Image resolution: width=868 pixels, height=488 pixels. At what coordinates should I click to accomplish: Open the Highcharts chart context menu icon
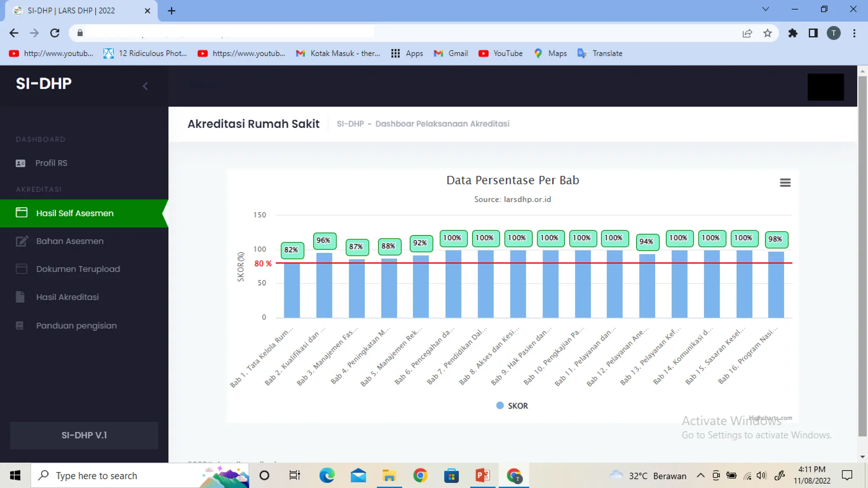(x=785, y=183)
